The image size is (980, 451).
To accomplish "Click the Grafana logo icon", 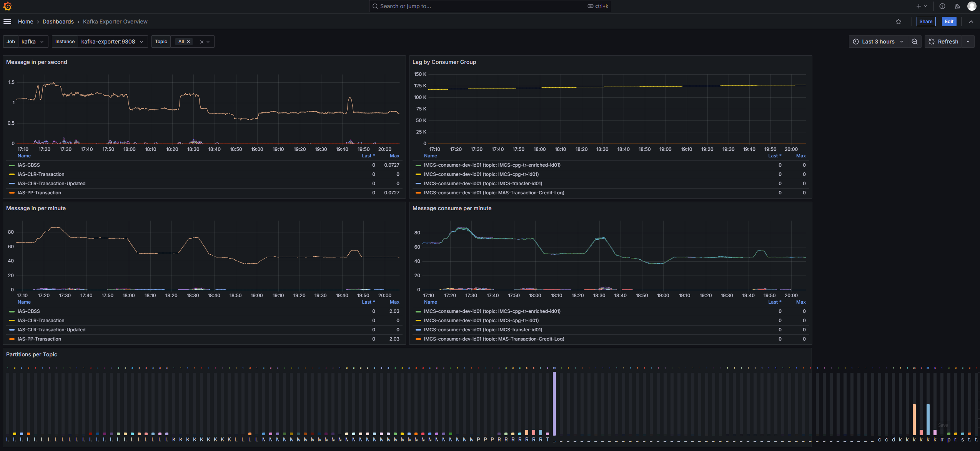I will tap(7, 6).
